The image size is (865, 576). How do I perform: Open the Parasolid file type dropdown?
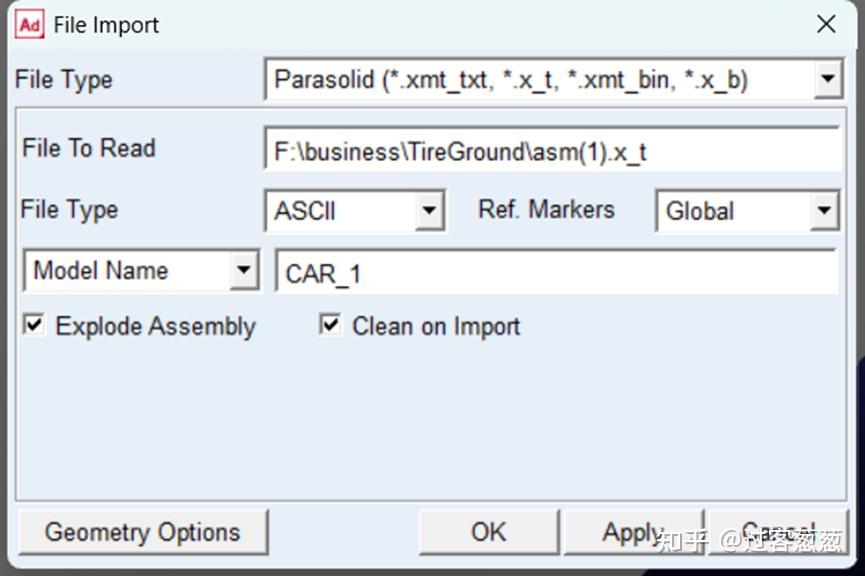click(x=828, y=79)
